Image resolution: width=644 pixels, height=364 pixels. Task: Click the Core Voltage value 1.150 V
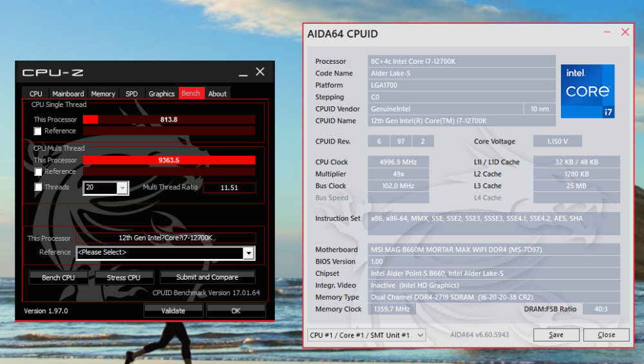[x=557, y=141]
